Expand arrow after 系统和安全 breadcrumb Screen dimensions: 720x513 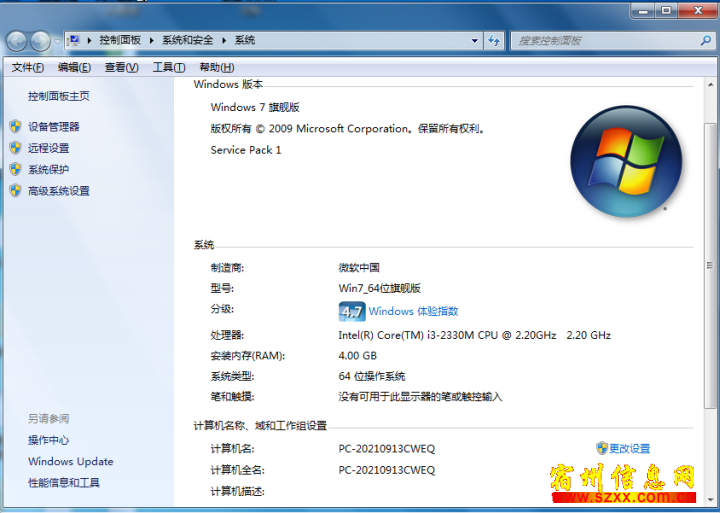click(224, 40)
